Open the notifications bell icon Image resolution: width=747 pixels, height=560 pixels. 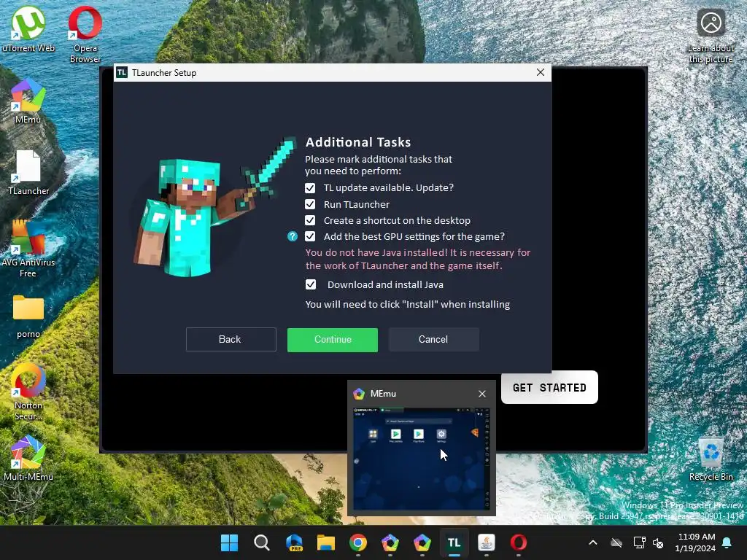click(x=727, y=542)
